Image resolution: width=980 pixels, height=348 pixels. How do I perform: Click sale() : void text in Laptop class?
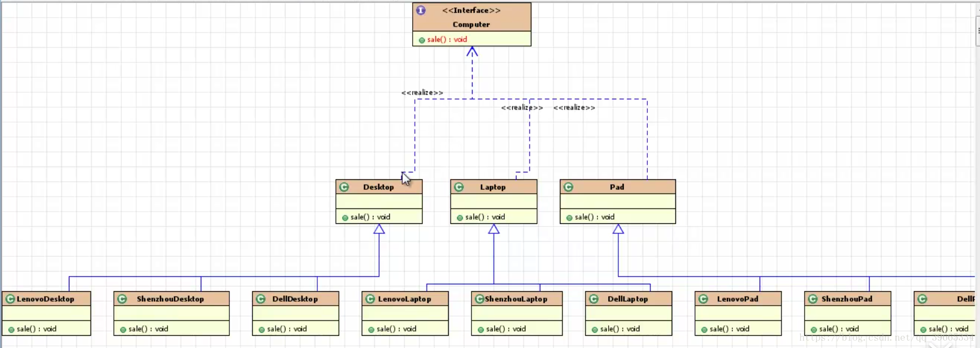click(485, 217)
